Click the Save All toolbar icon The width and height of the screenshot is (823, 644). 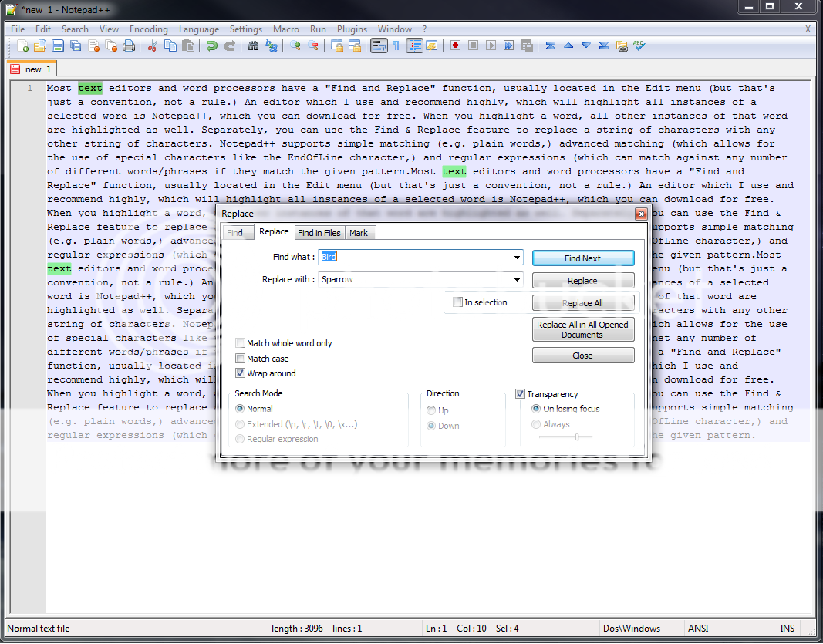pyautogui.click(x=76, y=46)
